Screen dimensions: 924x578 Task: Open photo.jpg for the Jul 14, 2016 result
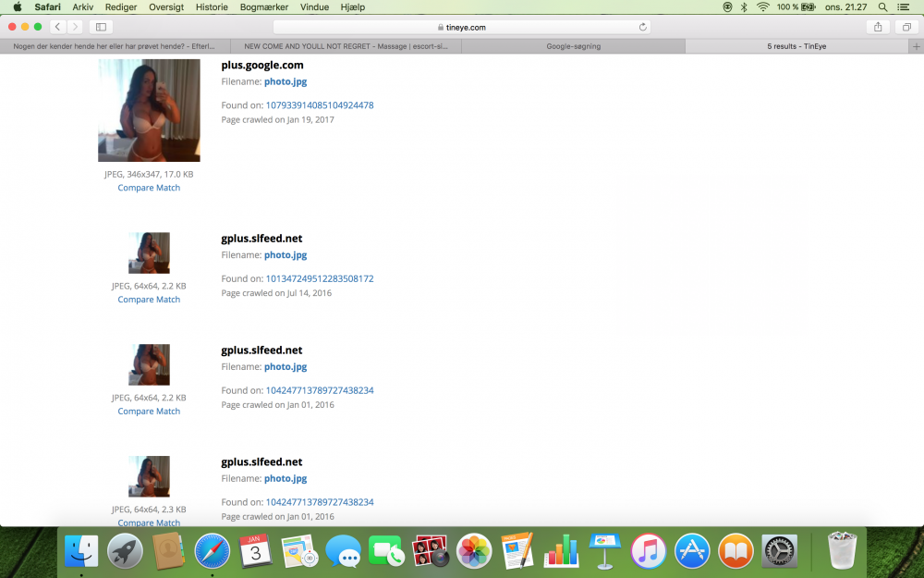click(x=286, y=255)
